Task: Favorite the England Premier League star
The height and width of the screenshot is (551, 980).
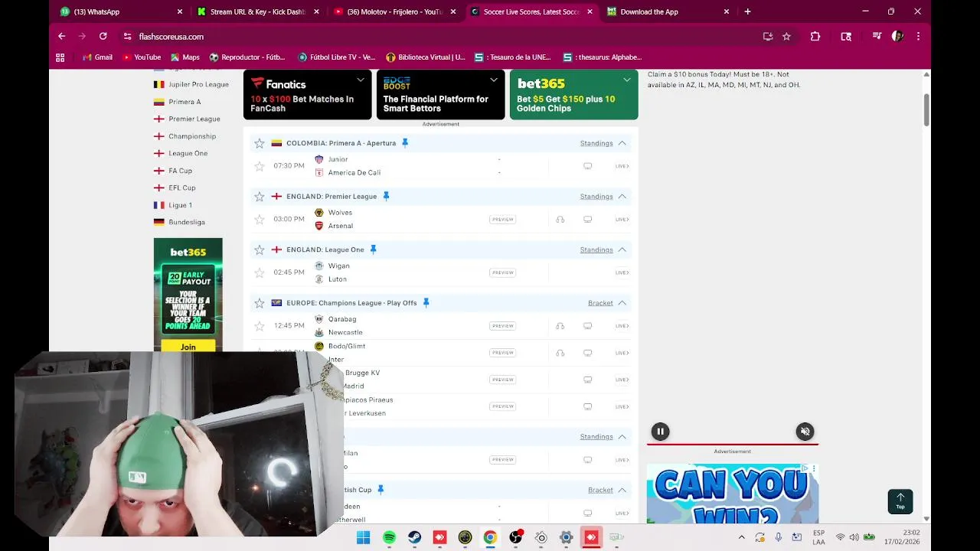Action: [260, 197]
